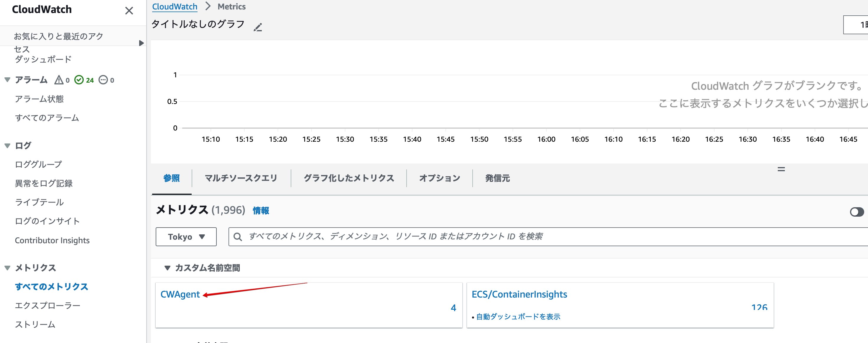Open ロググループ in the sidebar
The width and height of the screenshot is (868, 343).
[38, 164]
